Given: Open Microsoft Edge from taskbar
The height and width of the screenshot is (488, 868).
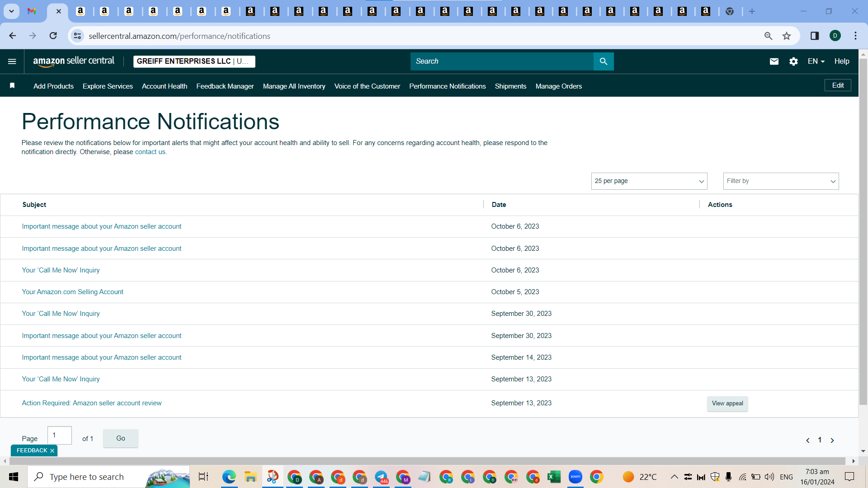Looking at the screenshot, I should tap(229, 477).
